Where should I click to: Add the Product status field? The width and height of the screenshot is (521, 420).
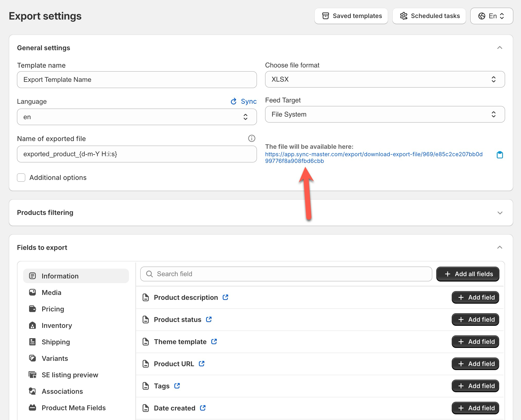[x=475, y=319]
